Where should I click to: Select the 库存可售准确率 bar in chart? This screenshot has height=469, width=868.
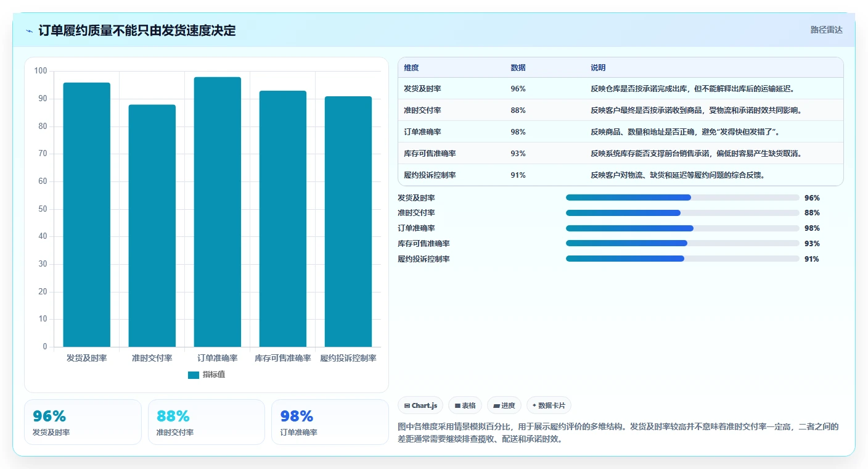[283, 218]
